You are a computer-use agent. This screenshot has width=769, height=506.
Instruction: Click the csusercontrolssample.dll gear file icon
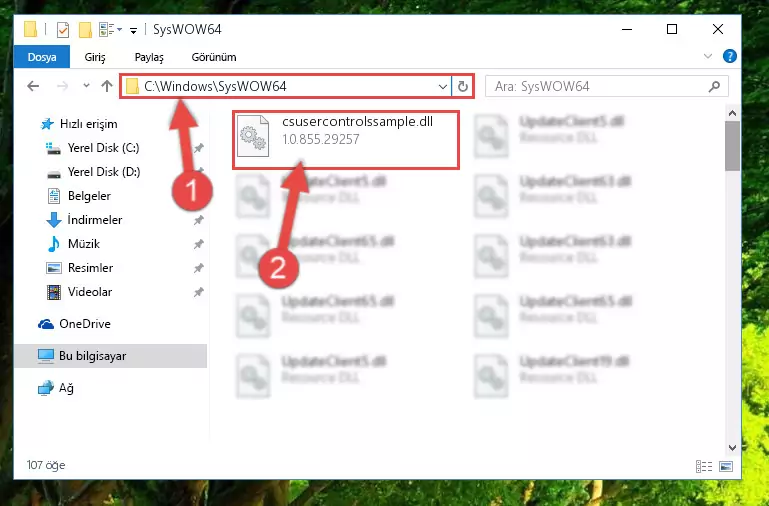(x=253, y=136)
